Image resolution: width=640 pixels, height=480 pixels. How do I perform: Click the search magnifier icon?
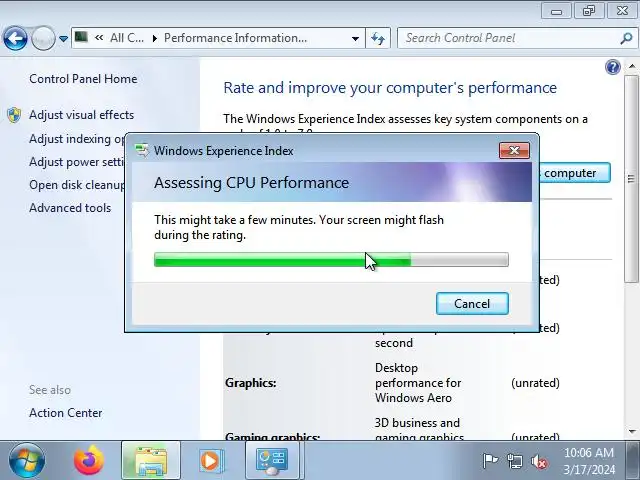pyautogui.click(x=626, y=39)
